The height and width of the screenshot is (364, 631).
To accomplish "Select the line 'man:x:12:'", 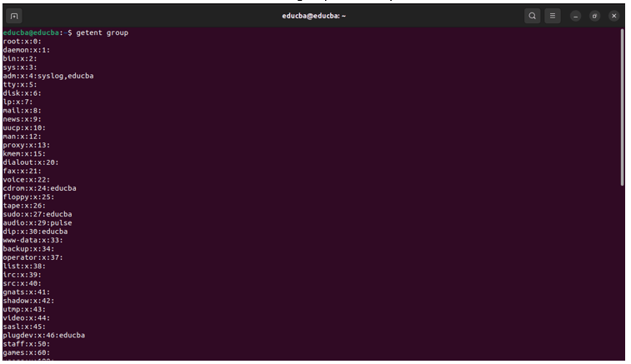I will 23,137.
